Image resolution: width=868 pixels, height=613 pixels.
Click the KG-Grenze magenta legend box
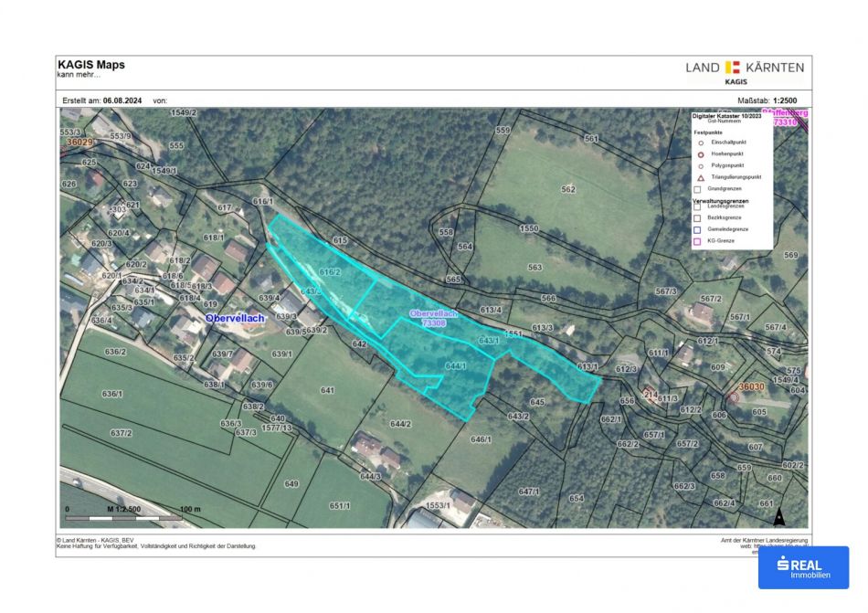coord(698,241)
